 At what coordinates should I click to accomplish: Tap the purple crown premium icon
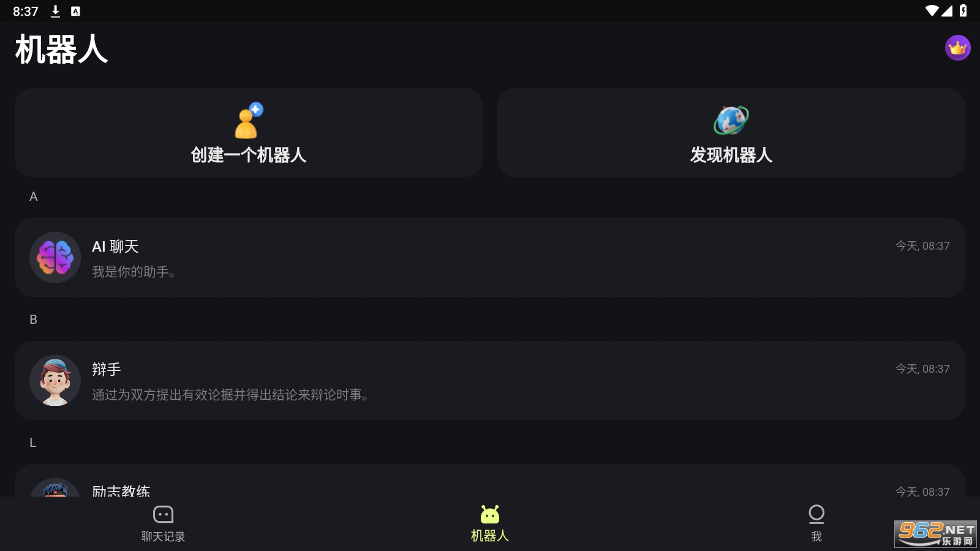(x=957, y=48)
